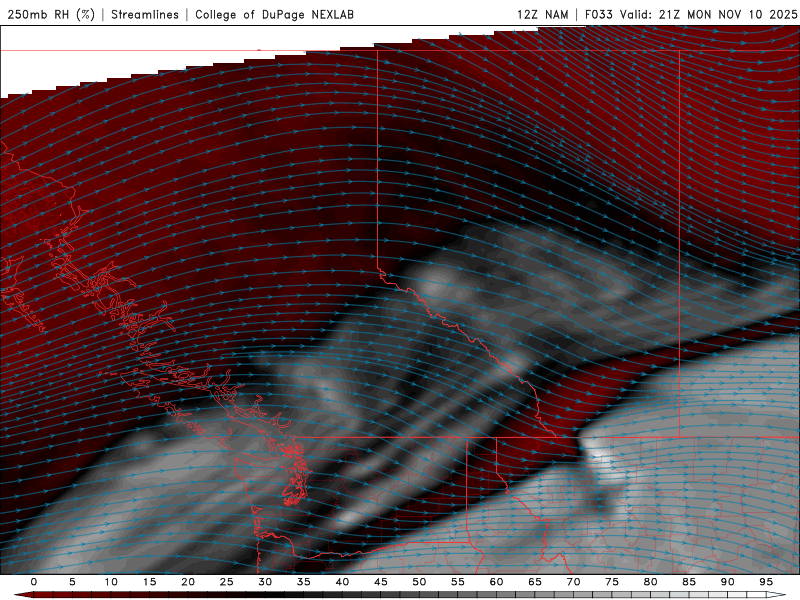800x600 pixels.
Task: Click the colorbar label "25"
Action: point(227,582)
